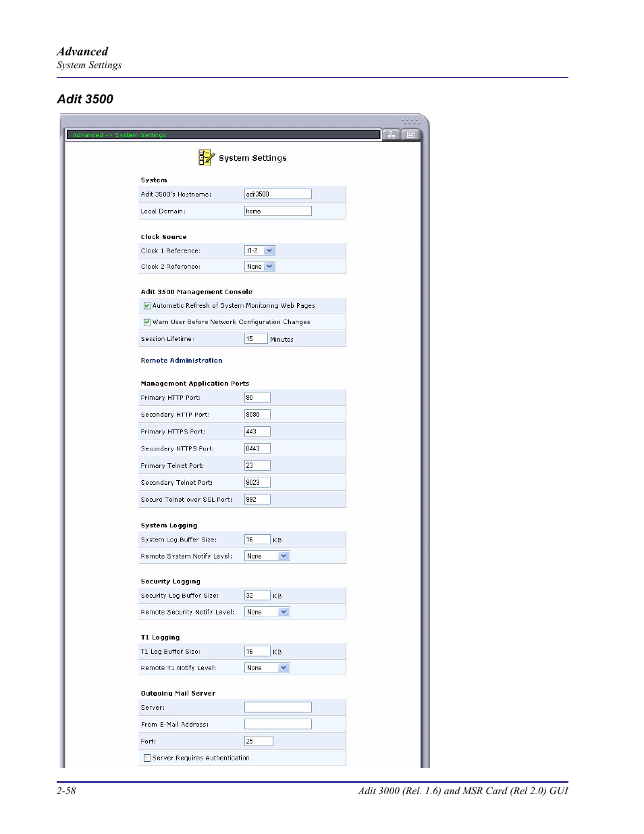Enable Server Requires Authentication checkbox
Viewport: 644px width, 834px height.
[147, 758]
